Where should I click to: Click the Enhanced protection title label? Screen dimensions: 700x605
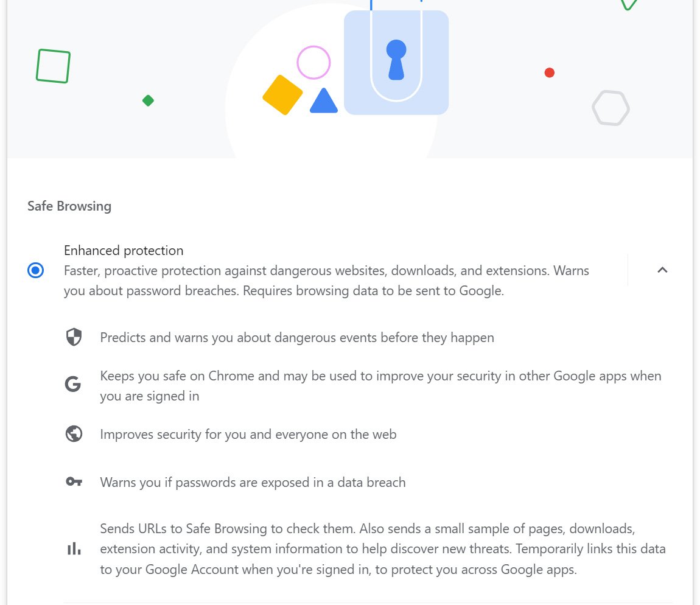tap(124, 251)
